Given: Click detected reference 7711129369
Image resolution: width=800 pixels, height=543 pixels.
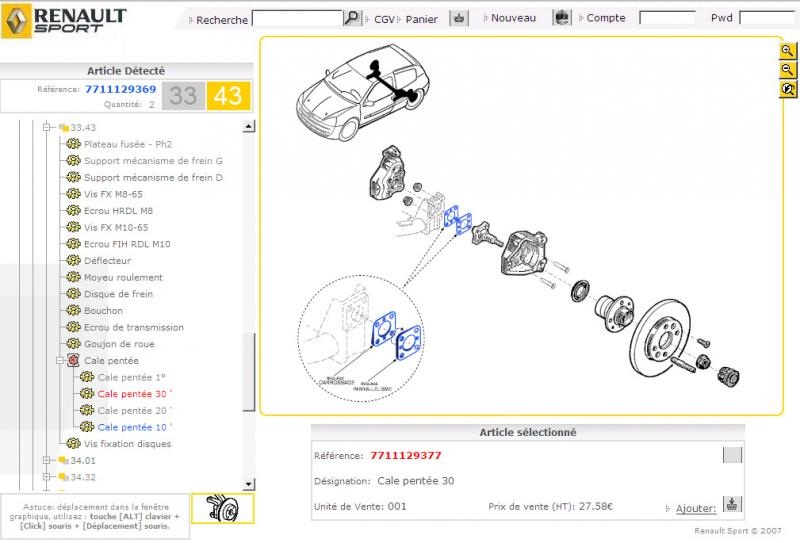Looking at the screenshot, I should [120, 89].
